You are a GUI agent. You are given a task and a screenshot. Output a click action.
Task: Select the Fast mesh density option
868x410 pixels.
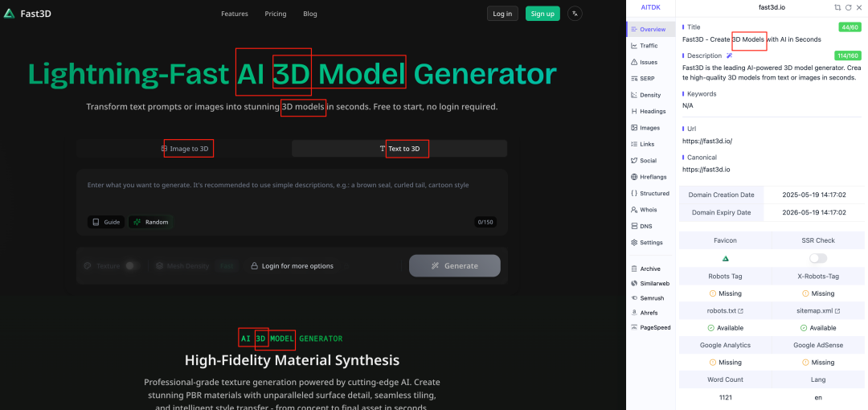(227, 266)
